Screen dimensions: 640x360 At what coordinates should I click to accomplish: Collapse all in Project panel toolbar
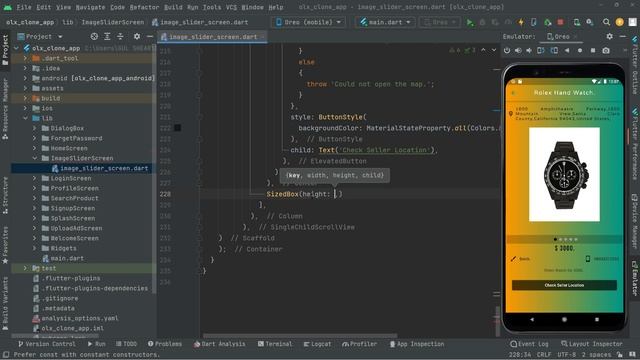click(120, 36)
